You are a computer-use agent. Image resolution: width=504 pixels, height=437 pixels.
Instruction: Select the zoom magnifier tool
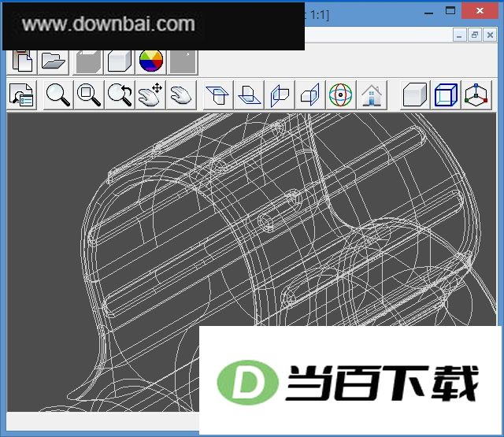[57, 95]
